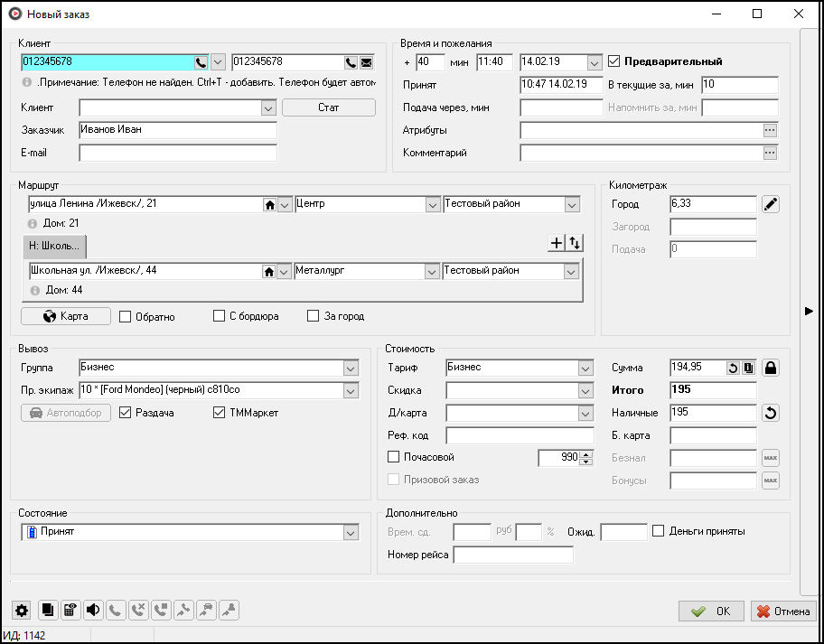Expand the Группа dropdown in Вывоз
The height and width of the screenshot is (644, 824).
click(x=351, y=368)
